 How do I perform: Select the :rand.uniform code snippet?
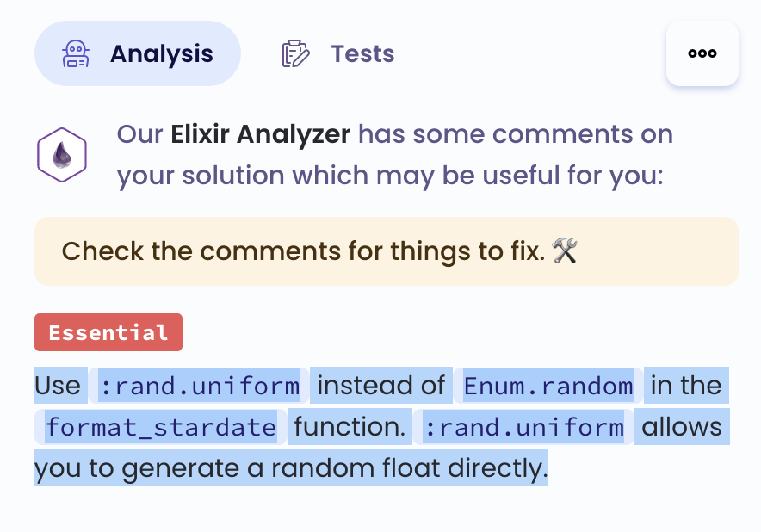pyautogui.click(x=198, y=386)
